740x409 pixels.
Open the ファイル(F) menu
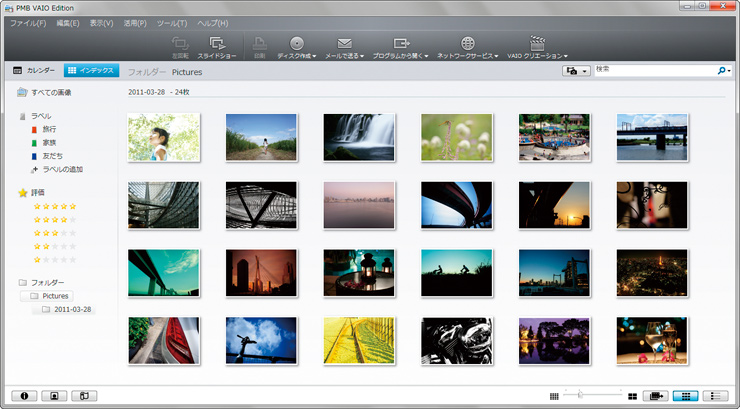pos(28,22)
